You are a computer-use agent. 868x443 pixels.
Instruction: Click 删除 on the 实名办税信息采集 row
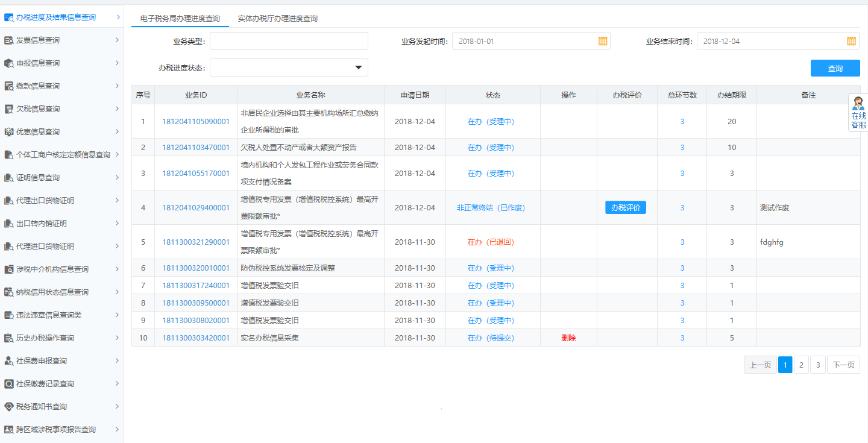568,338
